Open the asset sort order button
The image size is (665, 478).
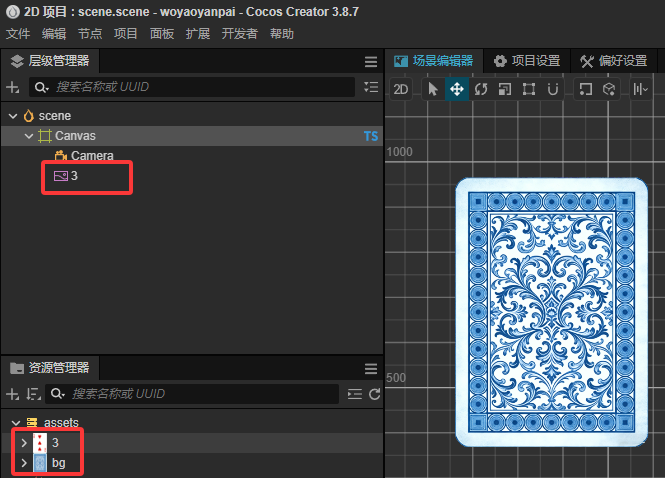pyautogui.click(x=34, y=394)
